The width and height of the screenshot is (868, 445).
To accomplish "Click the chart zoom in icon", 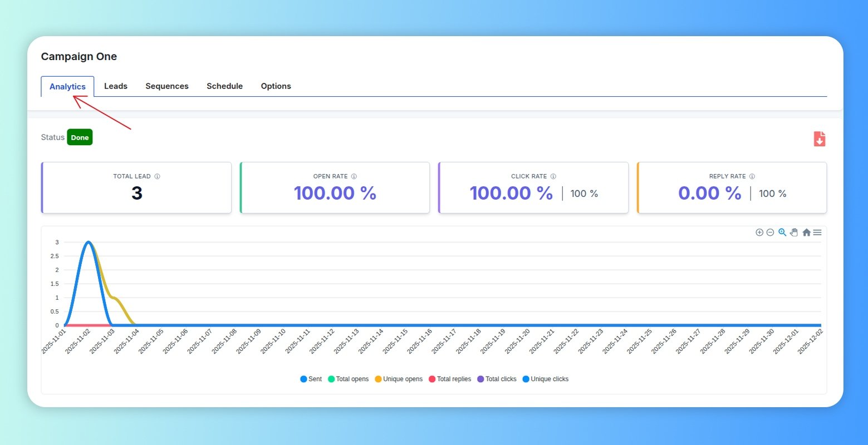I will click(759, 233).
